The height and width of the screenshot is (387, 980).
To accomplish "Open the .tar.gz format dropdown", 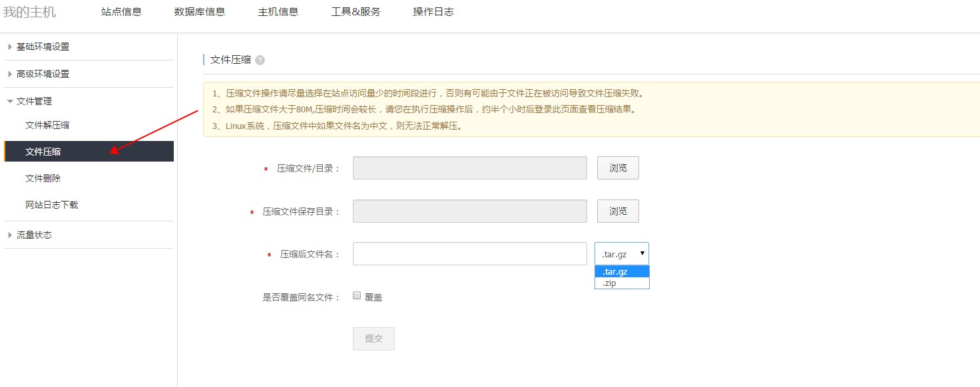I will click(621, 253).
